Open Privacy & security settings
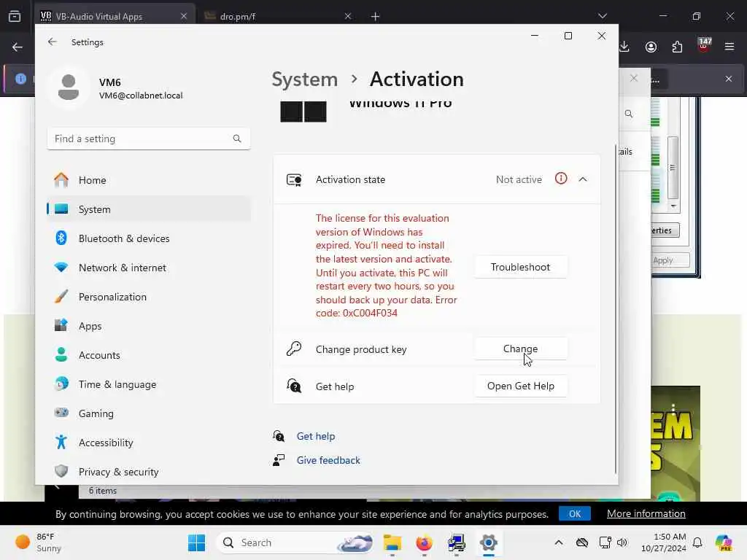The width and height of the screenshot is (747, 560). coord(149,472)
